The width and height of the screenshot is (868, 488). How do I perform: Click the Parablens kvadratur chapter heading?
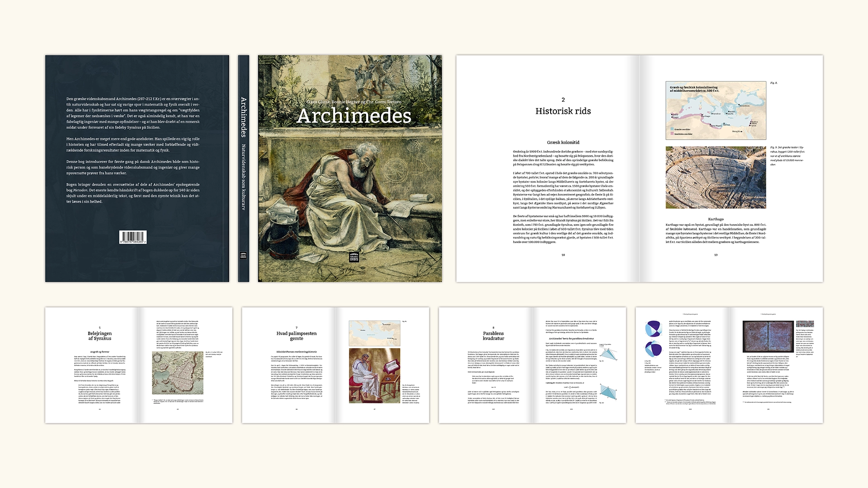pyautogui.click(x=493, y=336)
